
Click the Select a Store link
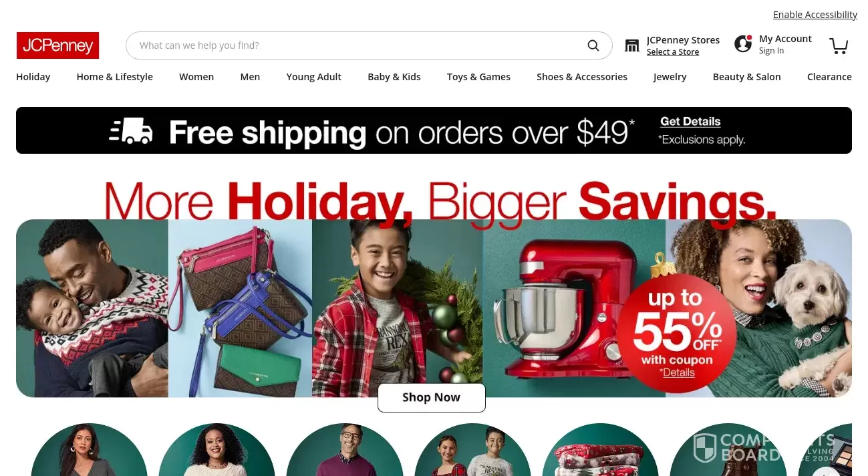pos(673,52)
